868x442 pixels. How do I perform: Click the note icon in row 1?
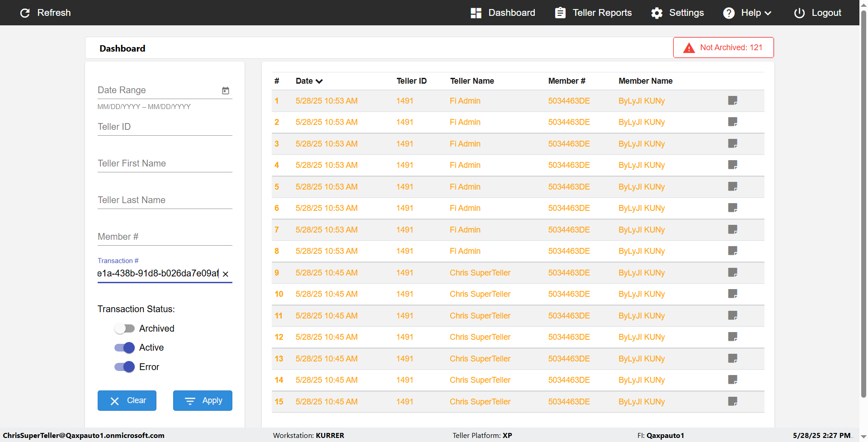tap(732, 100)
